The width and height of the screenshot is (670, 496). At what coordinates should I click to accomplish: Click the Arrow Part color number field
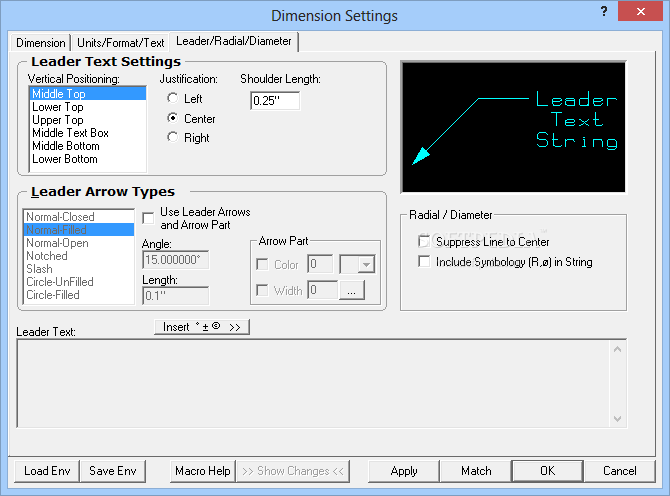320,264
